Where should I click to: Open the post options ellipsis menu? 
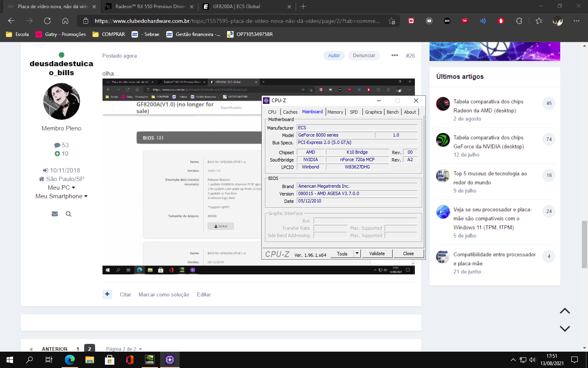[x=394, y=55]
